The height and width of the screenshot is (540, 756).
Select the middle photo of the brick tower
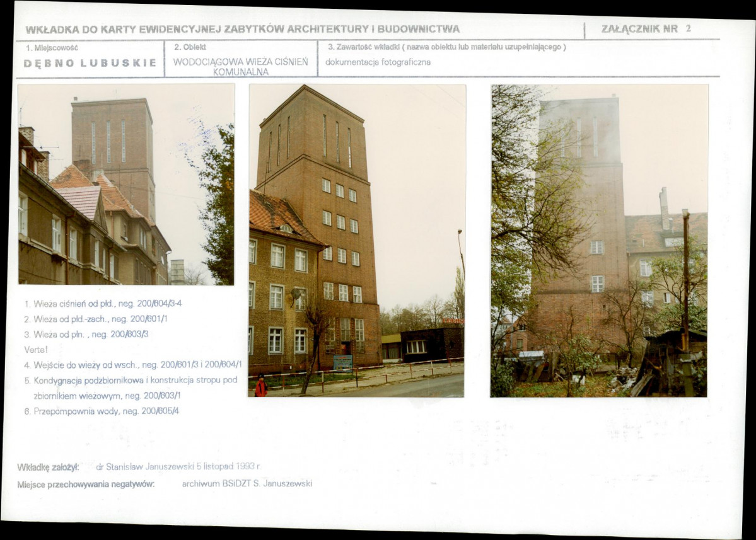tap(357, 240)
